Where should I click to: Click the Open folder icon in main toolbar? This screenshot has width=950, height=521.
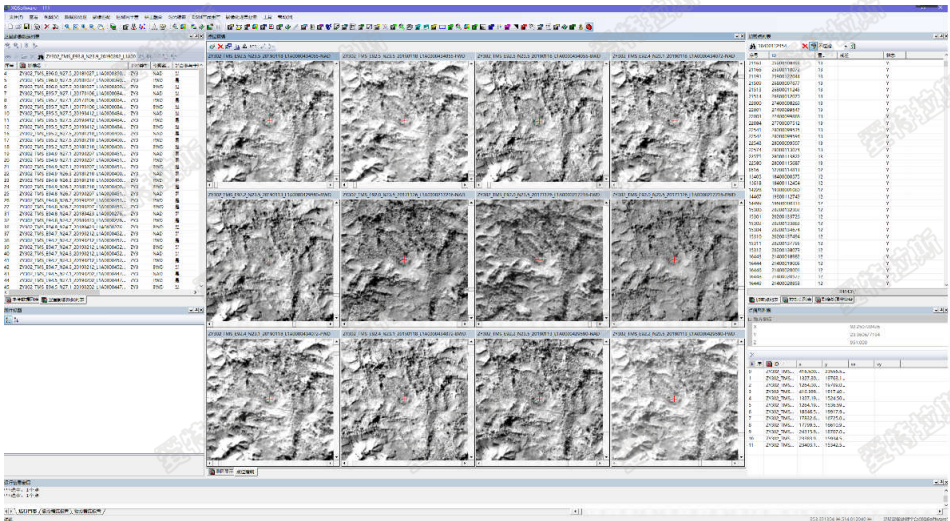(x=17, y=26)
